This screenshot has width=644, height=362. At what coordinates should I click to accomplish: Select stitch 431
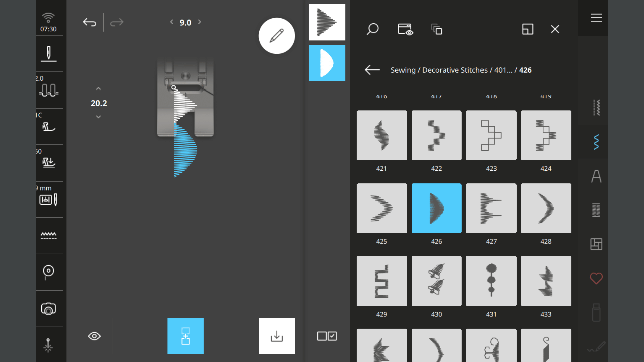pyautogui.click(x=492, y=281)
